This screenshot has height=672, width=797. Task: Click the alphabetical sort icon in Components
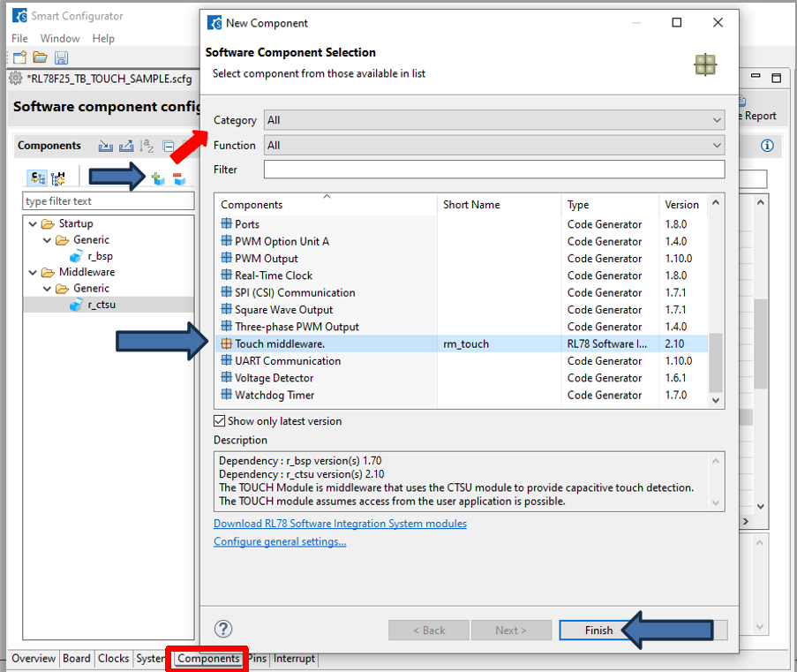(x=147, y=147)
